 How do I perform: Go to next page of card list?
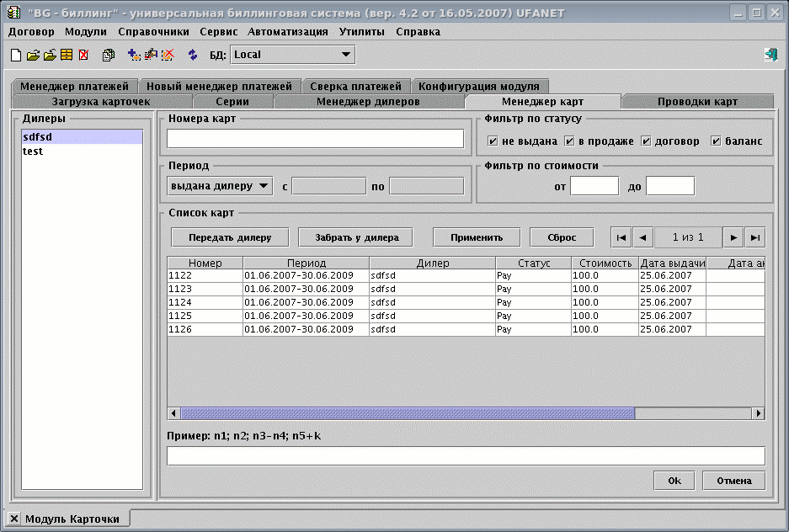tap(733, 237)
